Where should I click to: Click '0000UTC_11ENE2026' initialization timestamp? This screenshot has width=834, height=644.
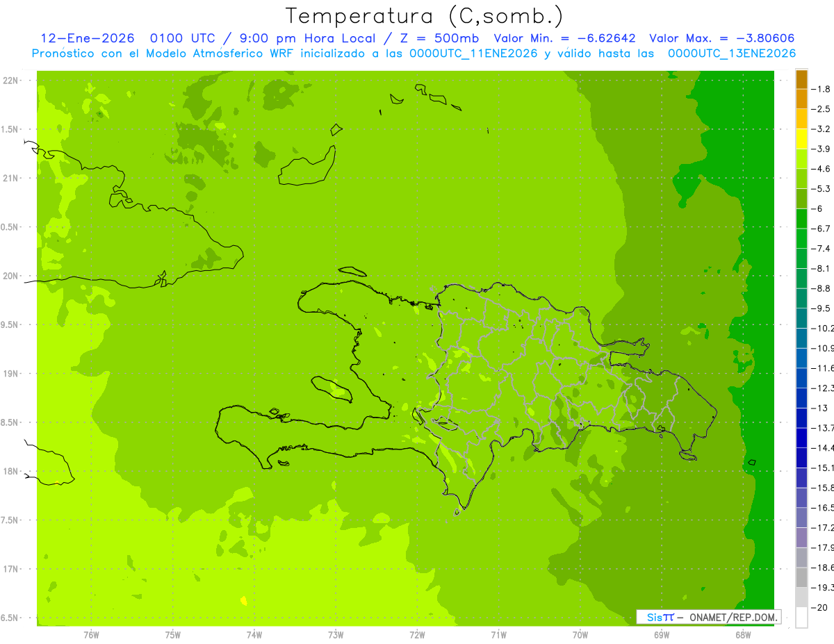pyautogui.click(x=473, y=53)
